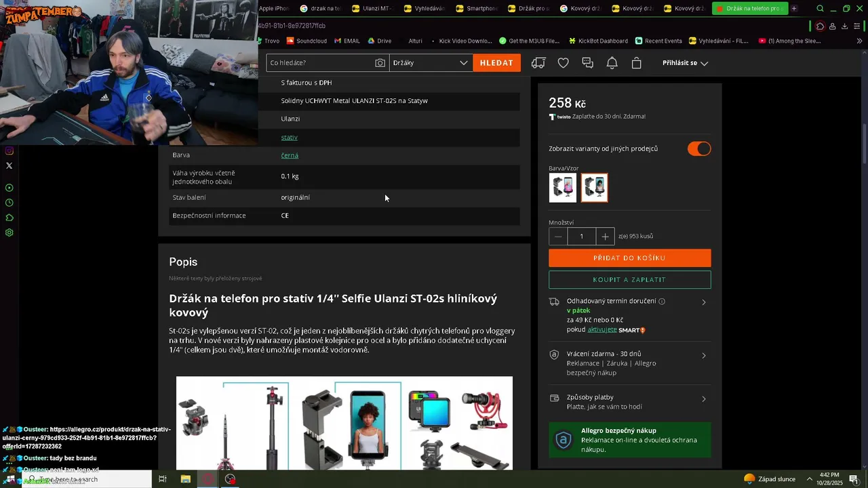Click the page vertical scrollbar thumb
868x488 pixels.
point(864,144)
